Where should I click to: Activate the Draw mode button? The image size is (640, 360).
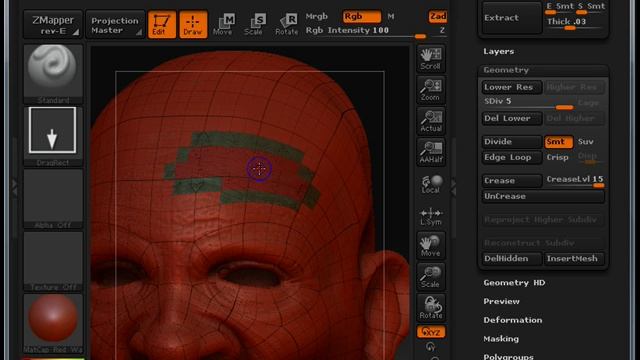pyautogui.click(x=193, y=24)
